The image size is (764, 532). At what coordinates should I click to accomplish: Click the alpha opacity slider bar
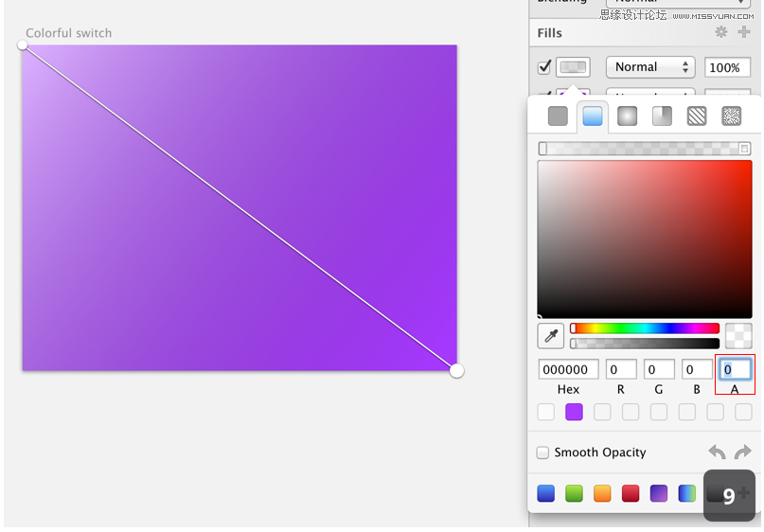(645, 343)
